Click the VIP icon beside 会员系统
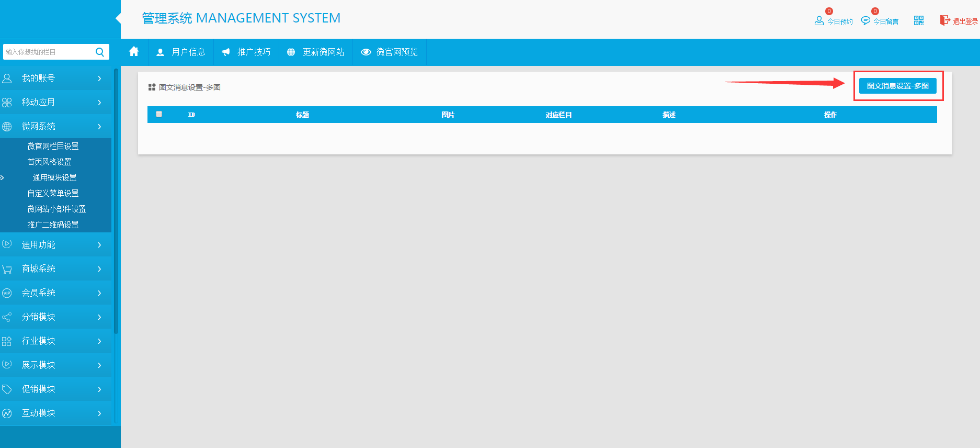 pyautogui.click(x=7, y=293)
